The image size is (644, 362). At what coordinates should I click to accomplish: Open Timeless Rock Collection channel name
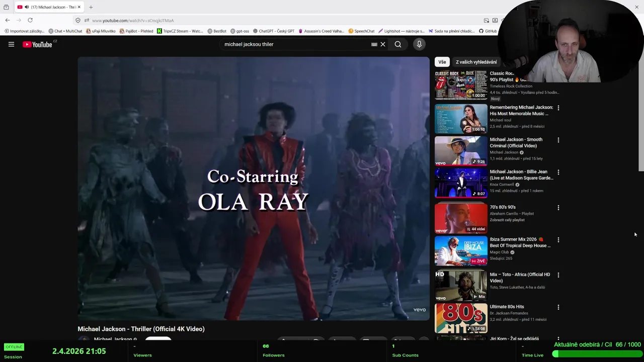click(x=511, y=86)
